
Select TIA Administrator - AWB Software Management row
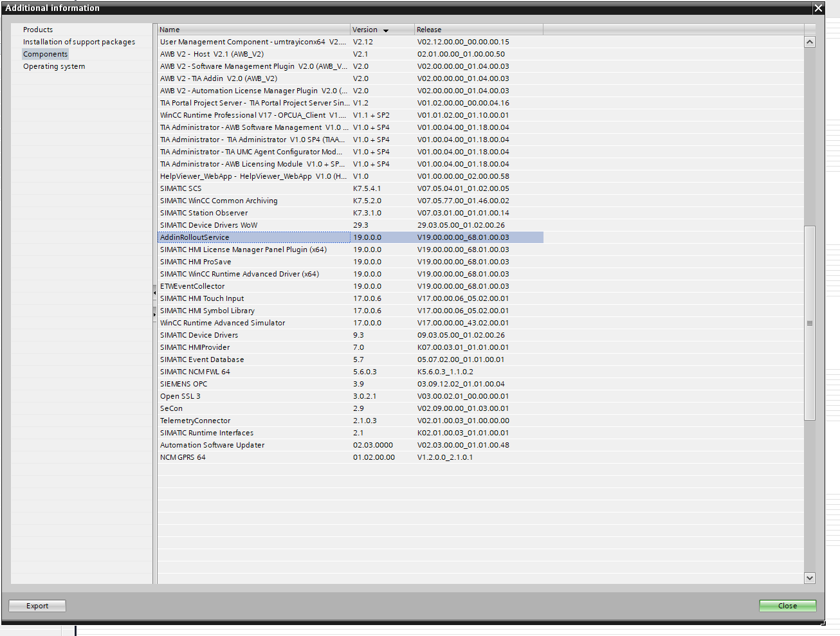(351, 127)
